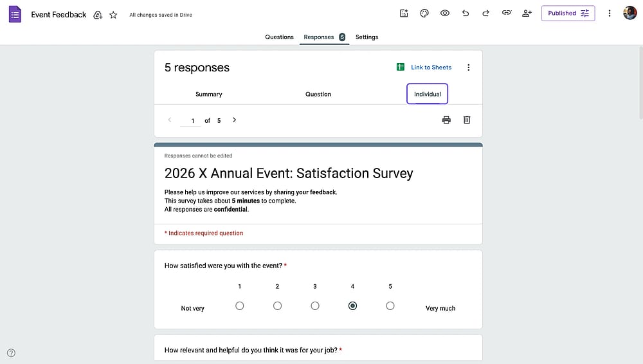Select rating 5 for event satisfaction
This screenshot has height=364, width=643.
pos(390,305)
